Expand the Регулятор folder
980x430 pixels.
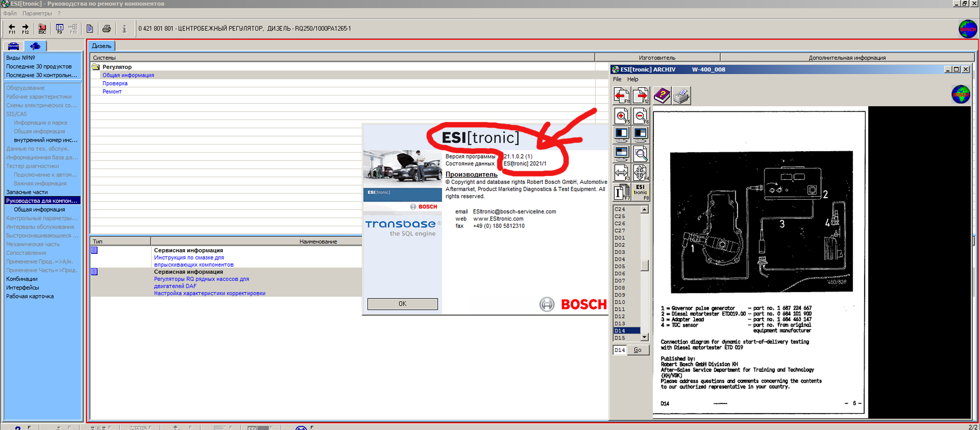(x=96, y=67)
